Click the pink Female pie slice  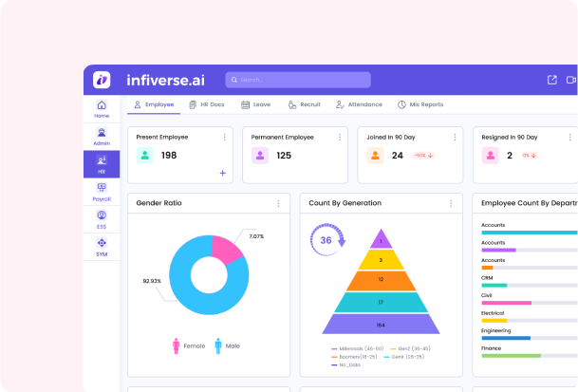click(226, 249)
